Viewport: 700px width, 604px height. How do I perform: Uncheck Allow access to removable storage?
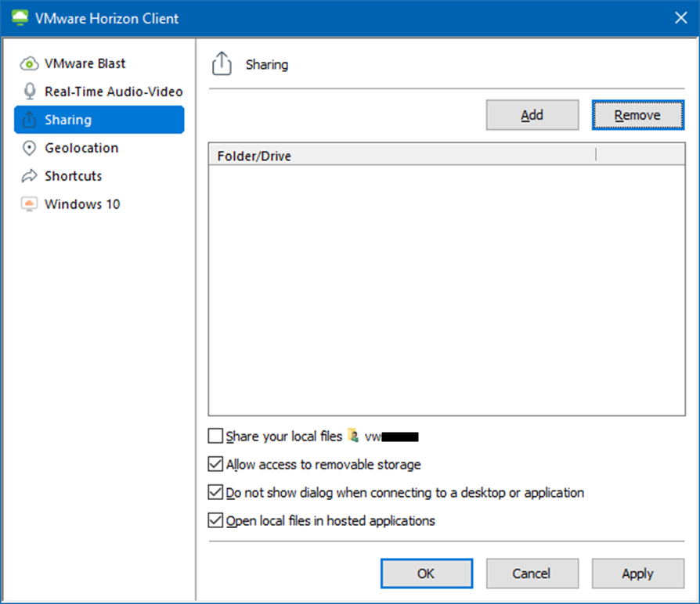point(215,464)
